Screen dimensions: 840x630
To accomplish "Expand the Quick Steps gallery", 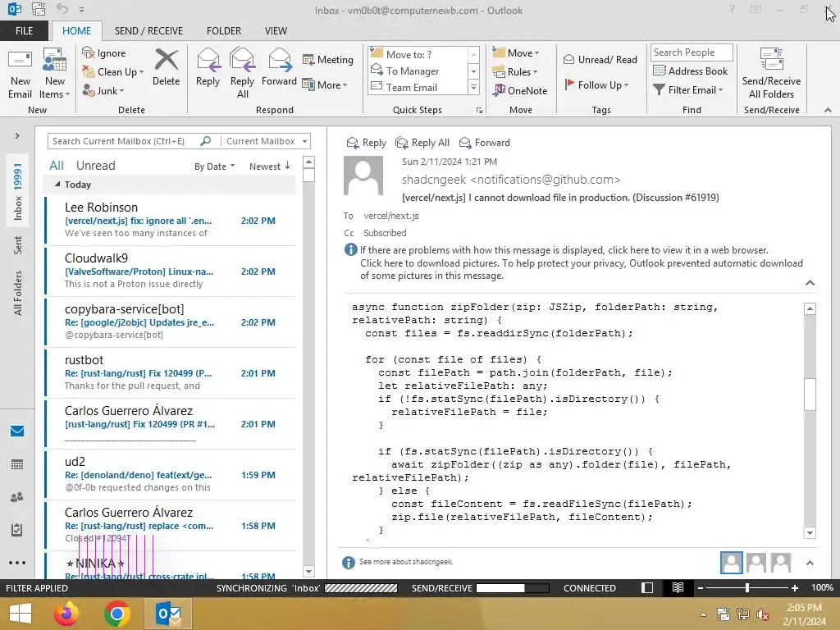I will [x=473, y=88].
